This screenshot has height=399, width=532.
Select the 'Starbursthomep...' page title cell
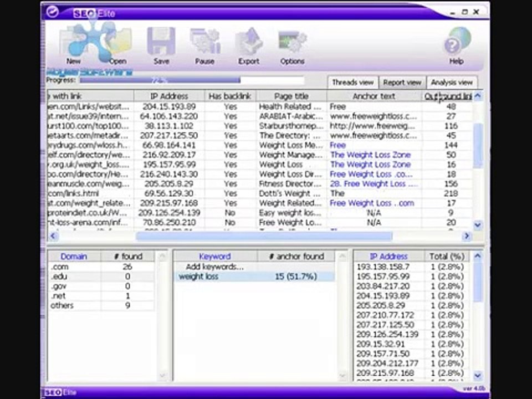tap(291, 126)
